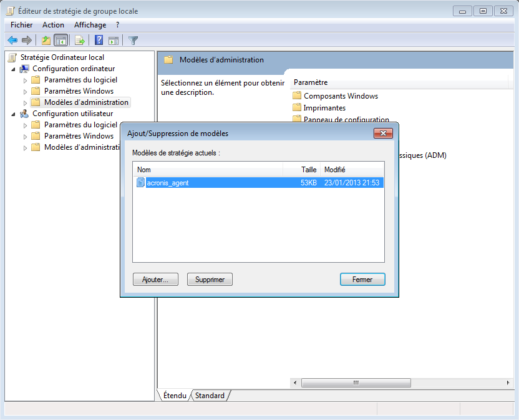Click the Export list toolbar icon
Viewport: 519px width, 420px height.
[x=80, y=41]
